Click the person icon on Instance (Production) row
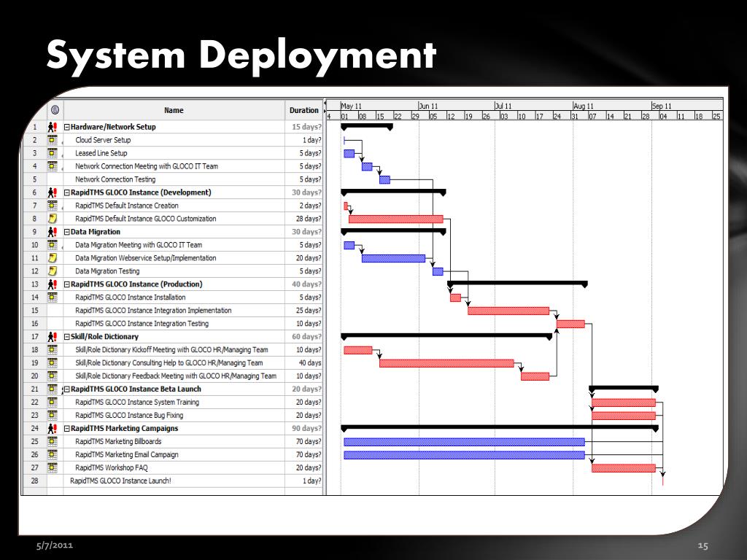Image resolution: width=747 pixels, height=560 pixels. coord(53,284)
